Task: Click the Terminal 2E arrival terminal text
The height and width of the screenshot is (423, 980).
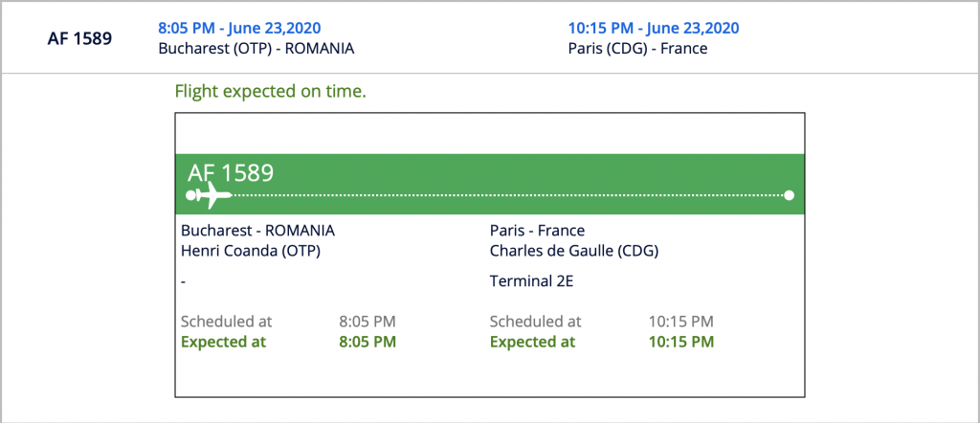Action: (x=532, y=280)
